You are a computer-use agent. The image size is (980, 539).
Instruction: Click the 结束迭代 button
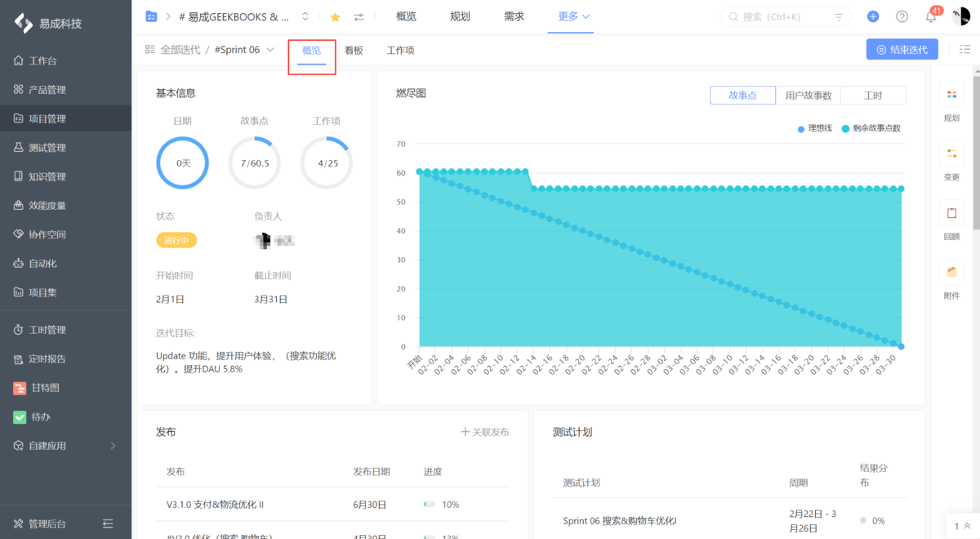(x=902, y=49)
